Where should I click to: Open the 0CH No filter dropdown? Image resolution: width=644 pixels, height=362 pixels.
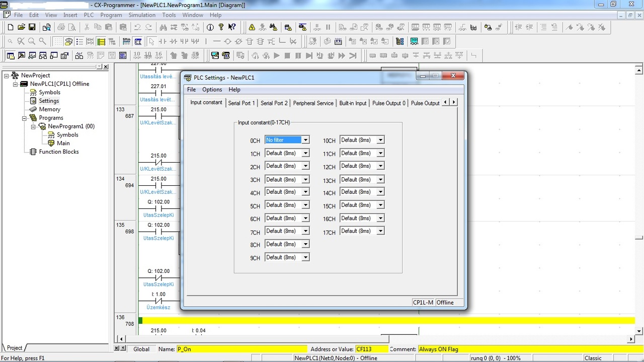point(305,140)
